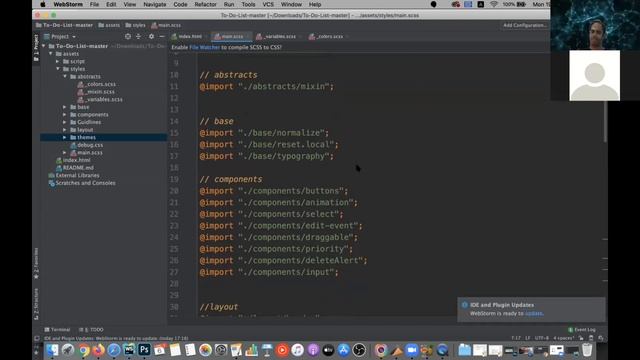Expand the base folder
The width and height of the screenshot is (640, 360).
point(64,107)
